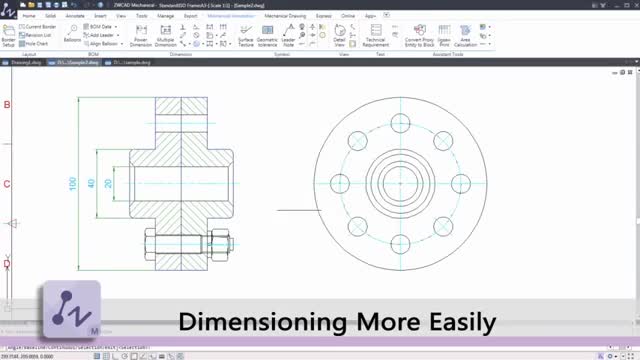Toggle ortho mode in the status bar

click(x=116, y=356)
